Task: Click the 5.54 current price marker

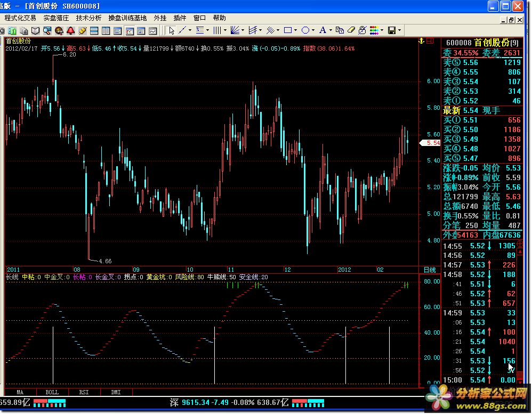Action: pos(430,143)
